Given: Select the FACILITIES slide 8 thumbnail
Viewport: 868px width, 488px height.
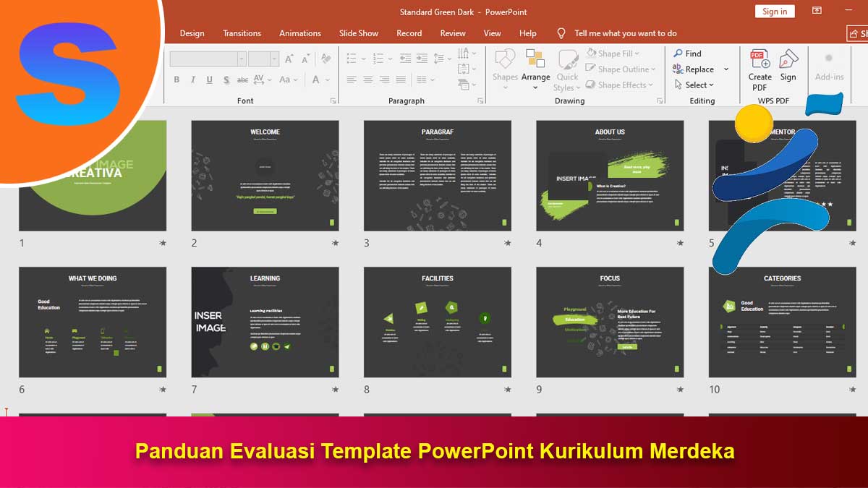Looking at the screenshot, I should pos(438,322).
